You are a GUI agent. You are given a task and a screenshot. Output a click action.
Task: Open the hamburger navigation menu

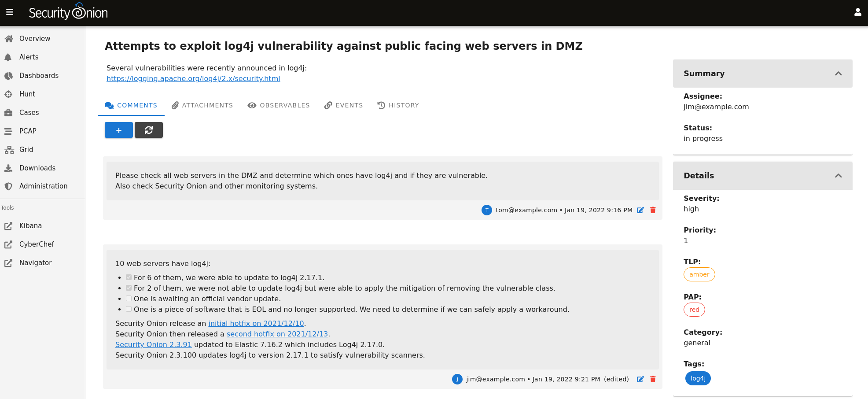(x=10, y=12)
